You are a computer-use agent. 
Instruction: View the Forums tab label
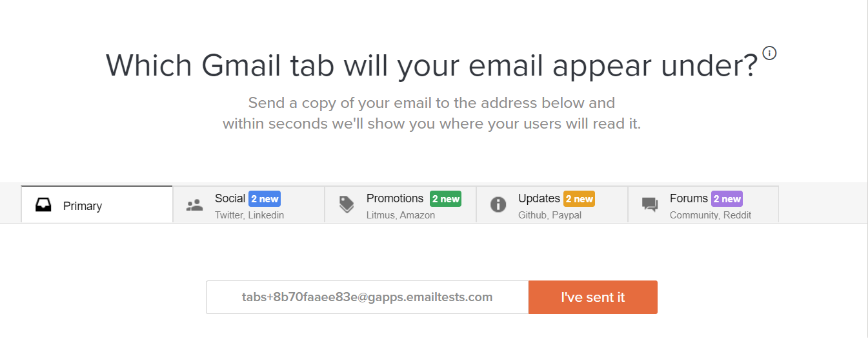coord(689,198)
